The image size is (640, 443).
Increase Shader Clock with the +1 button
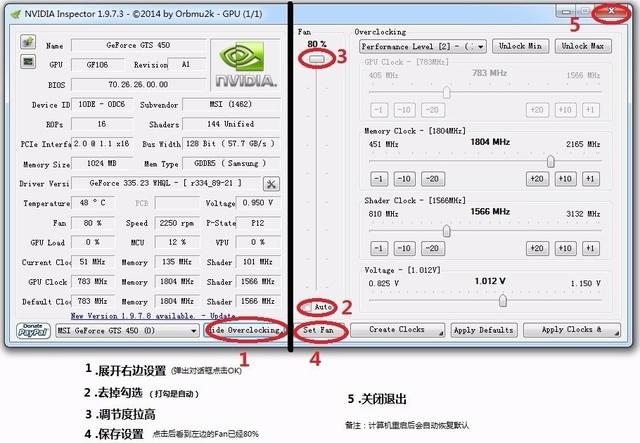591,248
